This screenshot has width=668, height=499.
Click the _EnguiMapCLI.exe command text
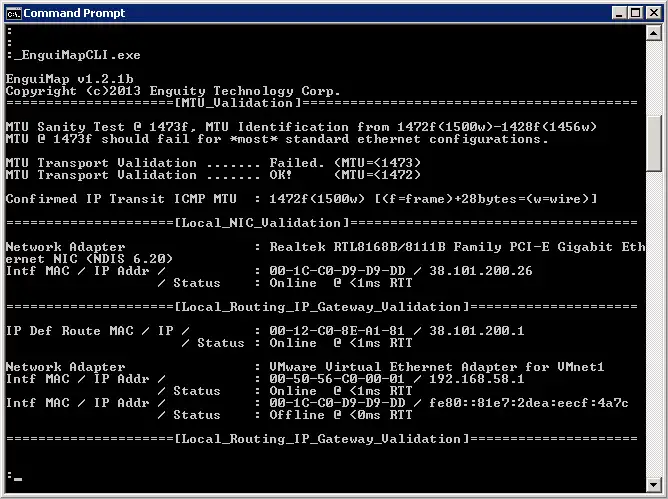tap(74, 54)
